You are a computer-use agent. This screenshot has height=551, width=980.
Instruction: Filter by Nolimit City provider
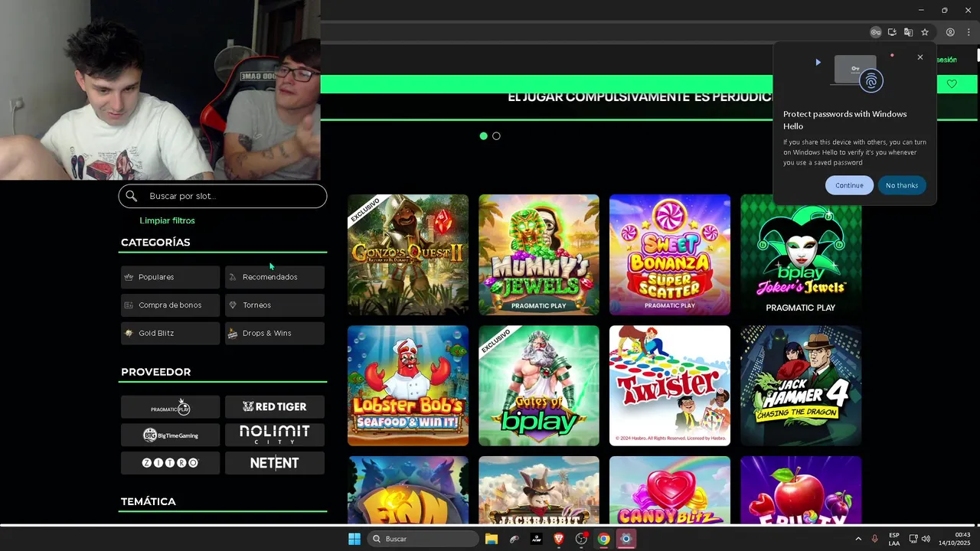pyautogui.click(x=275, y=435)
